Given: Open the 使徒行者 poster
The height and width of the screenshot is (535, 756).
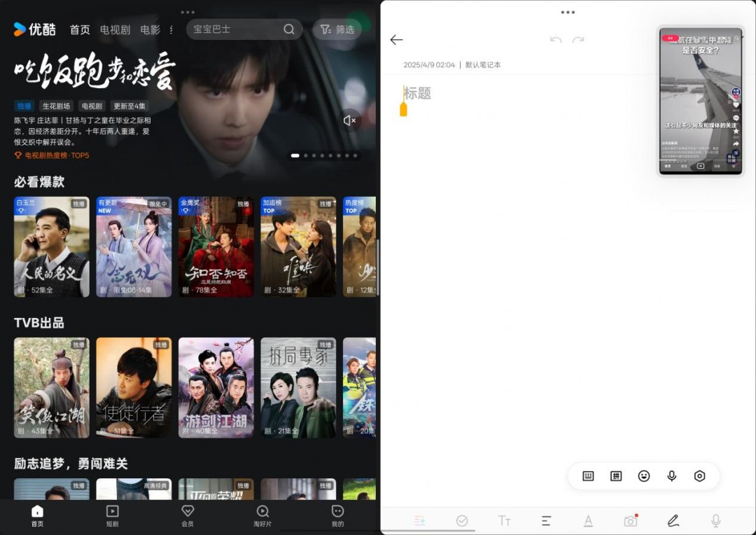Looking at the screenshot, I should point(134,388).
